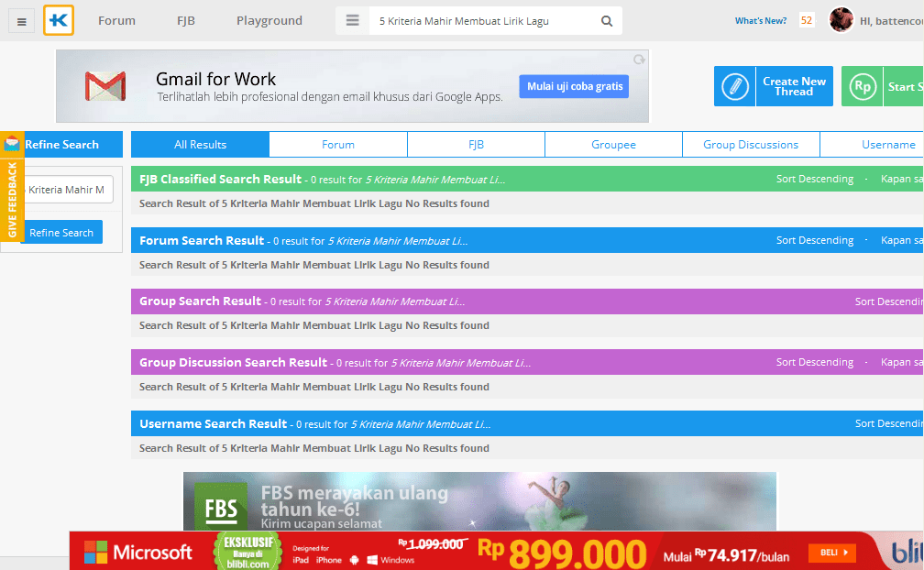The width and height of the screenshot is (924, 570).
Task: Open Kapan saja filter in Forum Search header
Action: tap(902, 240)
